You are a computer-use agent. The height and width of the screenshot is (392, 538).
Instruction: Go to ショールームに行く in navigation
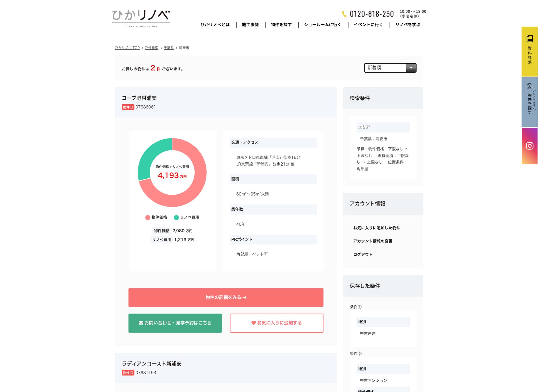322,25
